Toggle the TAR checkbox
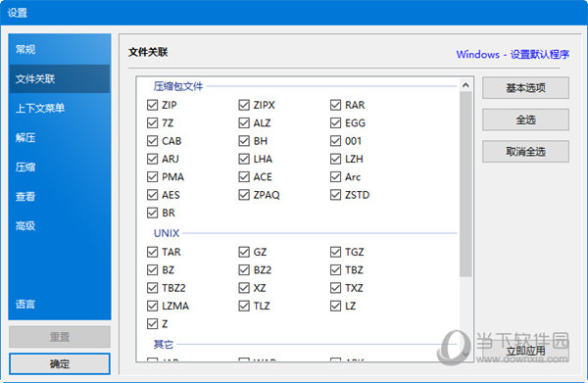 point(152,252)
